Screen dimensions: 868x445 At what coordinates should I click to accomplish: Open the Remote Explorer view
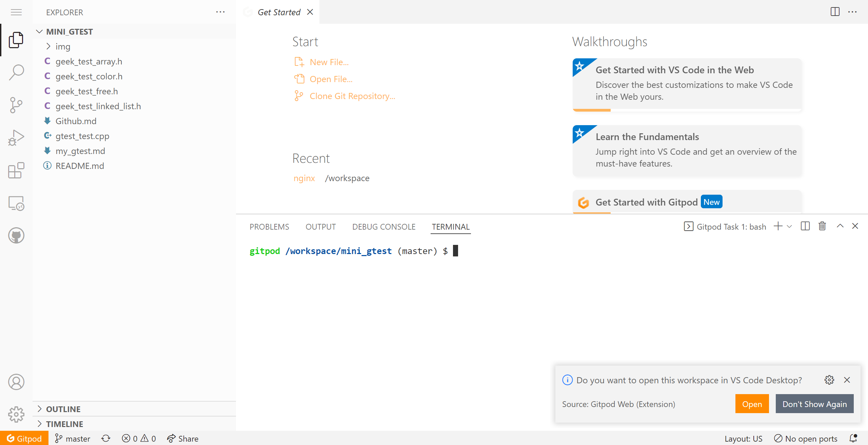tap(16, 203)
